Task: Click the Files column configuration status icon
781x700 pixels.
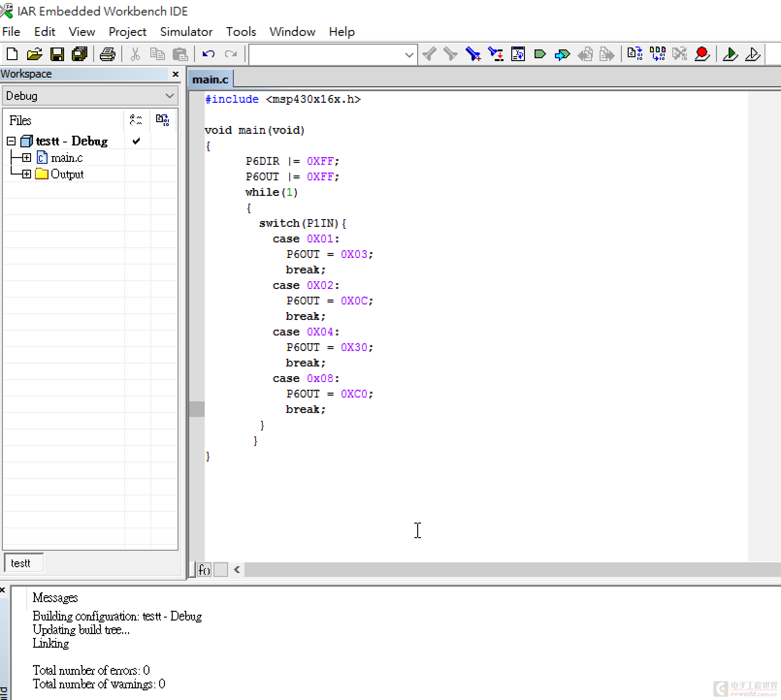Action: pos(136,120)
